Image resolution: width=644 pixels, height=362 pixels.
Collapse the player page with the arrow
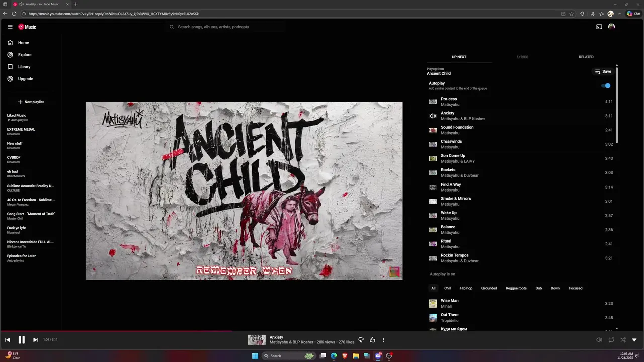pyautogui.click(x=634, y=340)
